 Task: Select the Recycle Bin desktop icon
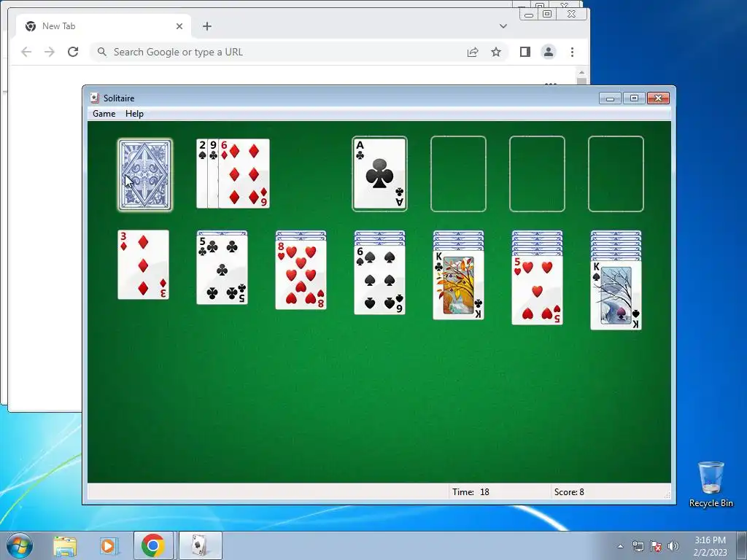(711, 484)
